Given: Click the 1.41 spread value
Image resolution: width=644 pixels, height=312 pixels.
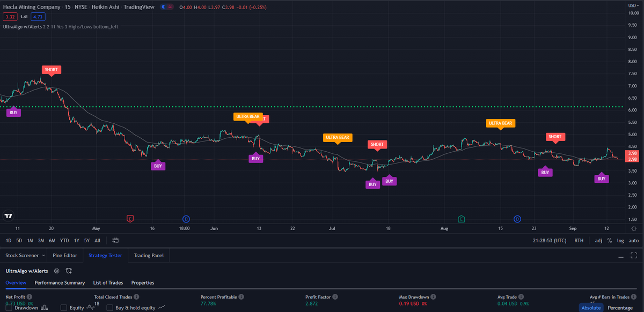Looking at the screenshot, I should point(24,17).
